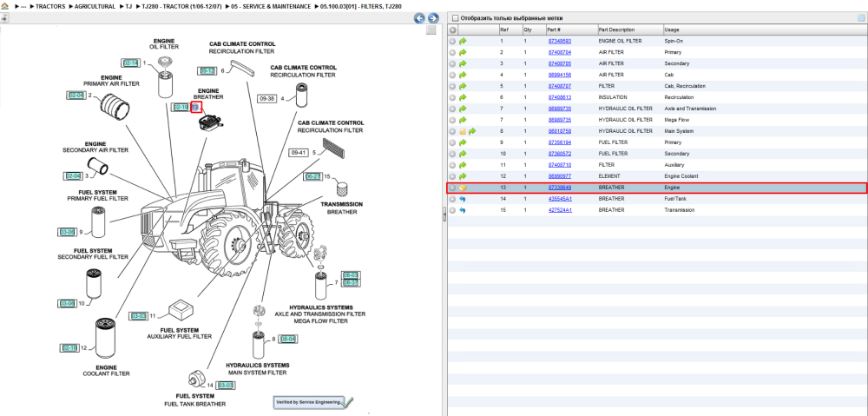Click green arrow on Axle and Transmission row
Image resolution: width=868 pixels, height=416 pixels.
tap(463, 109)
